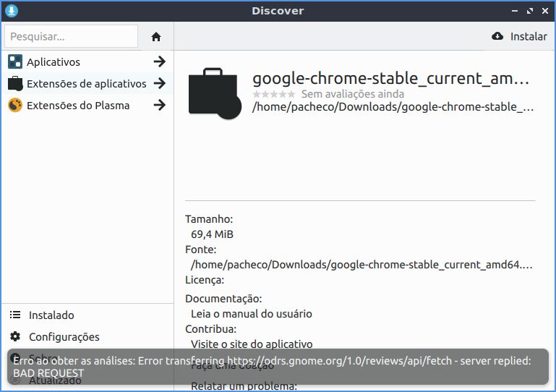Click the briefcase icon of Extensões de aplicativos

point(15,84)
